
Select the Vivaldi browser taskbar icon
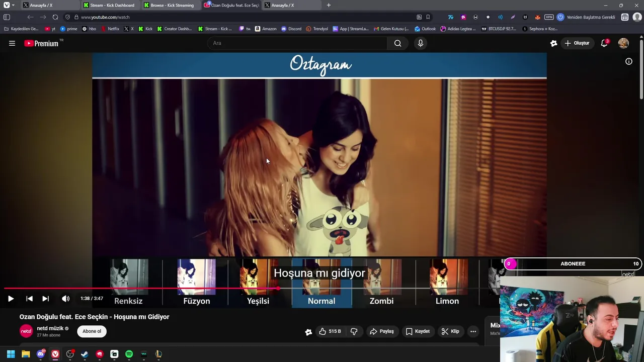pos(55,354)
